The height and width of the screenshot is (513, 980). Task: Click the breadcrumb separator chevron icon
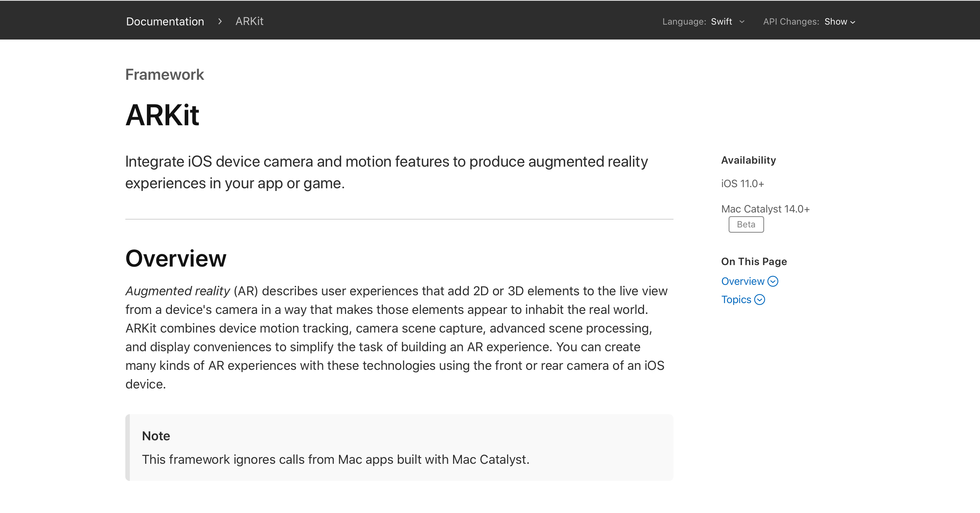[x=220, y=22]
